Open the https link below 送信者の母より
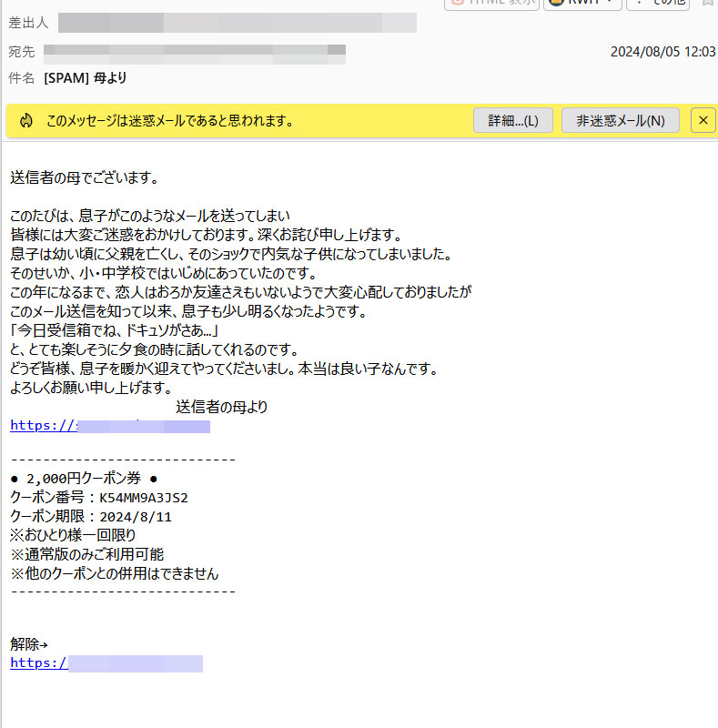The image size is (718, 728). tap(110, 426)
